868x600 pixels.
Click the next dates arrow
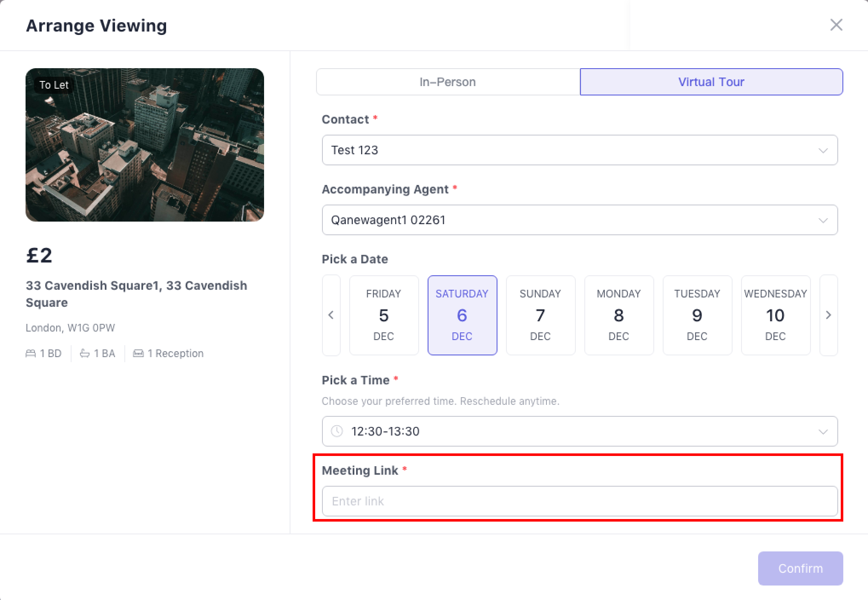click(828, 315)
